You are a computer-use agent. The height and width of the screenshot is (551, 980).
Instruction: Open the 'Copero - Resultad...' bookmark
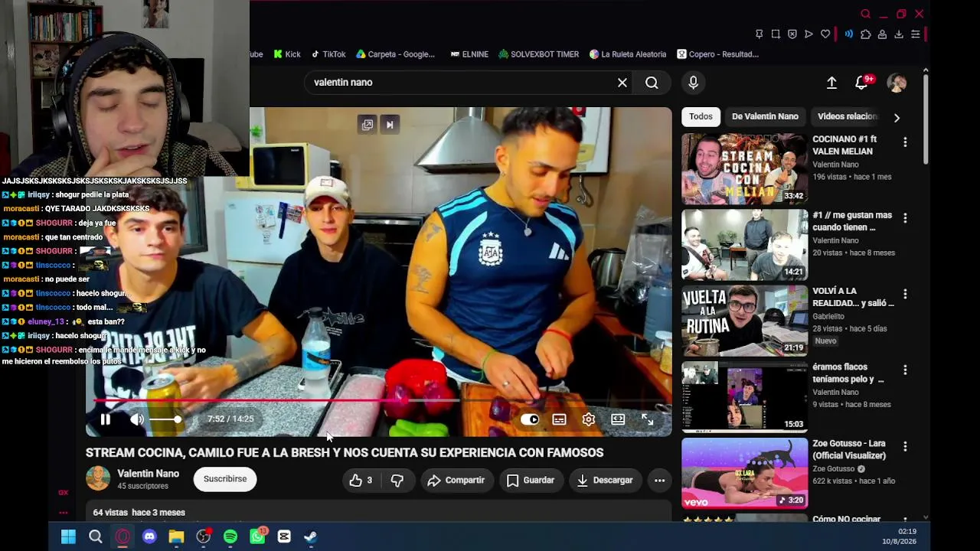click(x=717, y=54)
